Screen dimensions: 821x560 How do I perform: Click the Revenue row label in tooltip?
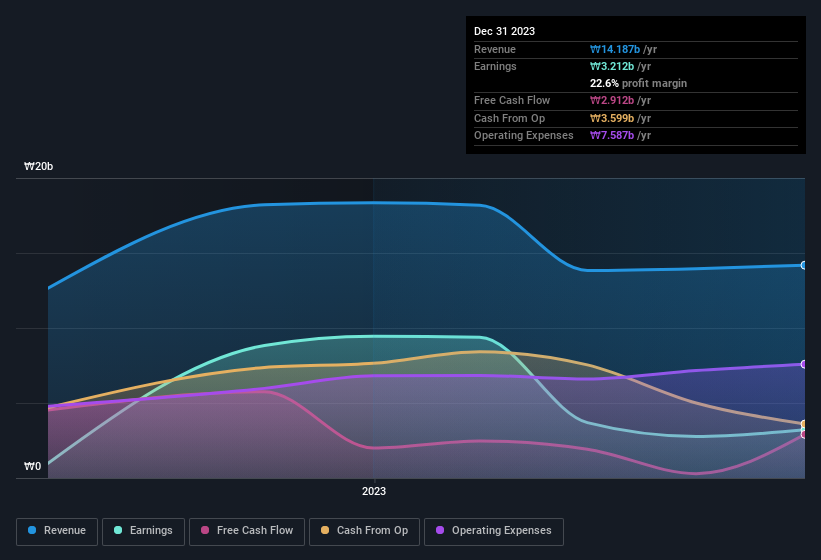[495, 49]
